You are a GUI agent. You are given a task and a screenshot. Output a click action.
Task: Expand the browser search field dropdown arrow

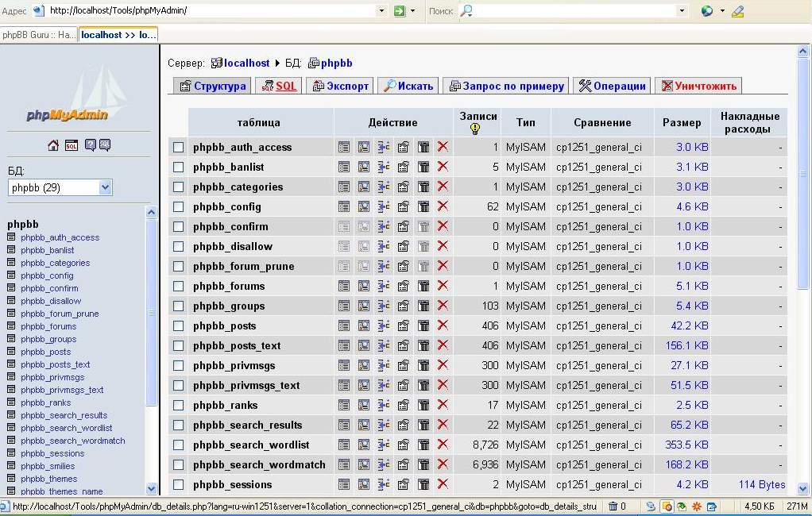tap(682, 10)
